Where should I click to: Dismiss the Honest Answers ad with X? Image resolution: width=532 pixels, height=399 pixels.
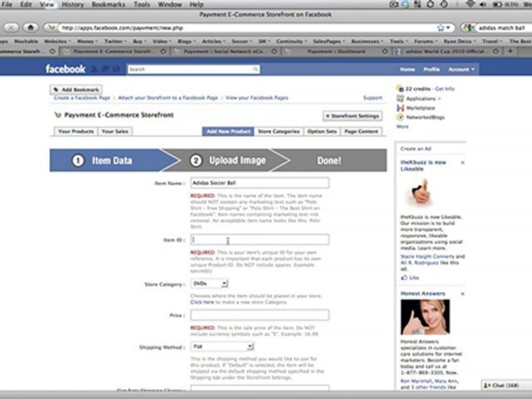tap(463, 294)
